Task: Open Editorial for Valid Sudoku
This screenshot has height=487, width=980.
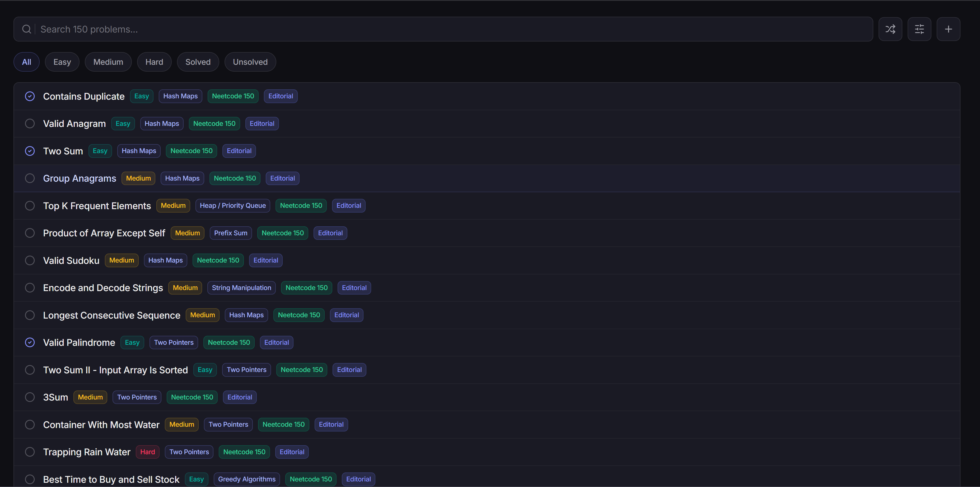Action: 265,260
